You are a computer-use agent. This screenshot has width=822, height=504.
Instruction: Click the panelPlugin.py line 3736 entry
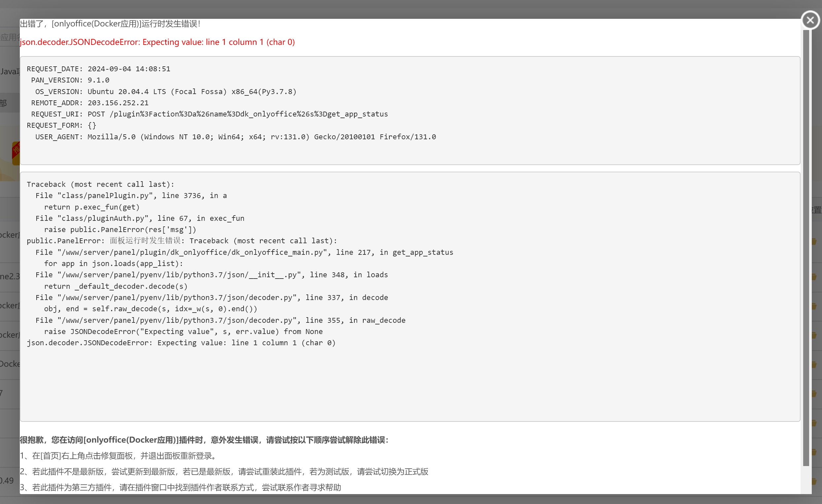(x=131, y=196)
